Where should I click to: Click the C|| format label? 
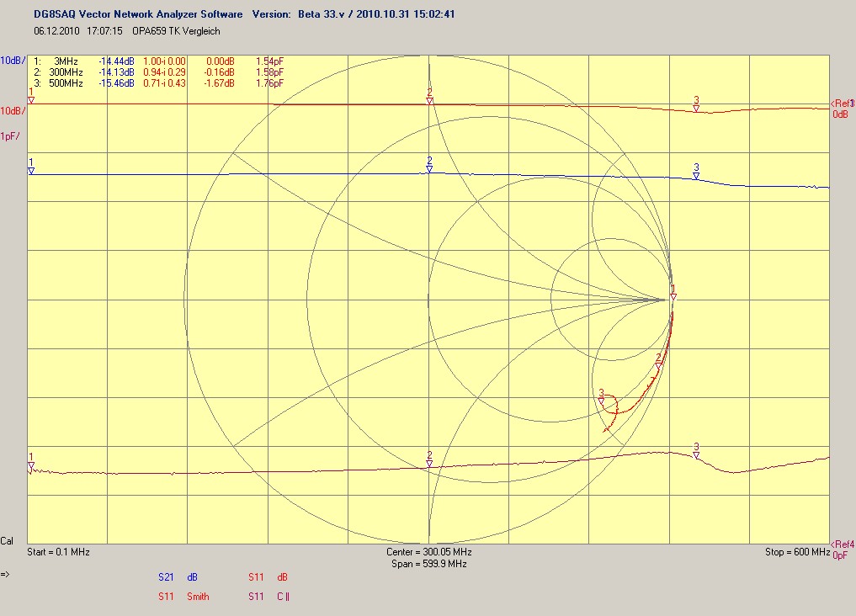coord(283,597)
